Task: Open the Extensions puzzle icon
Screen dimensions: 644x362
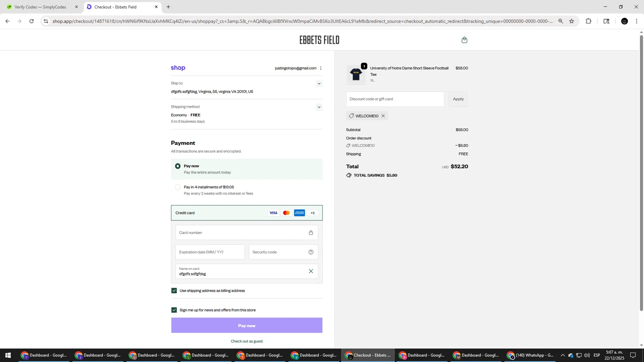Action: (x=589, y=21)
